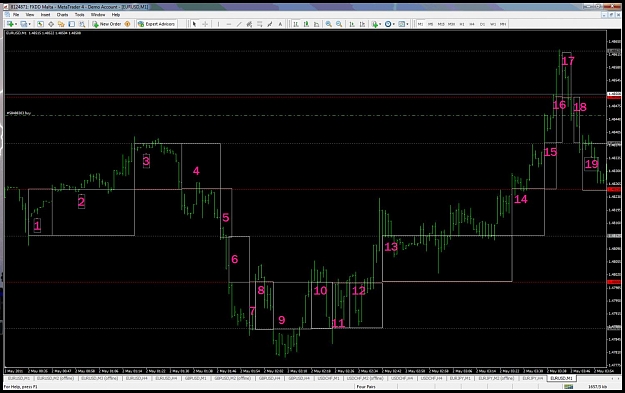Select the H4 timeframe button
The height and width of the screenshot is (393, 625).
472,24
